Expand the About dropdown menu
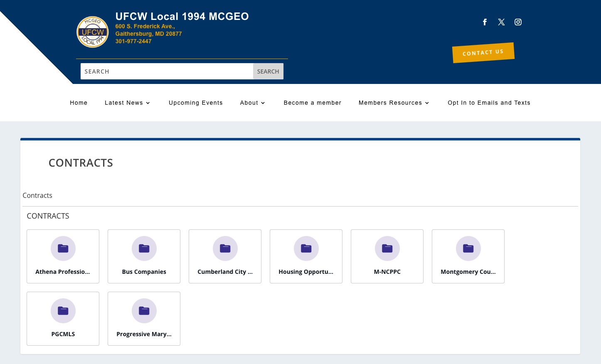 [252, 103]
